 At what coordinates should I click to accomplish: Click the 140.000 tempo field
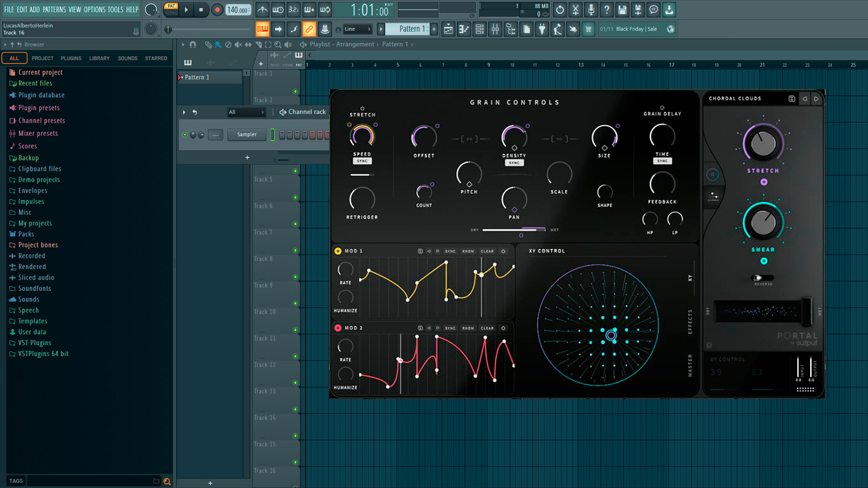(238, 10)
